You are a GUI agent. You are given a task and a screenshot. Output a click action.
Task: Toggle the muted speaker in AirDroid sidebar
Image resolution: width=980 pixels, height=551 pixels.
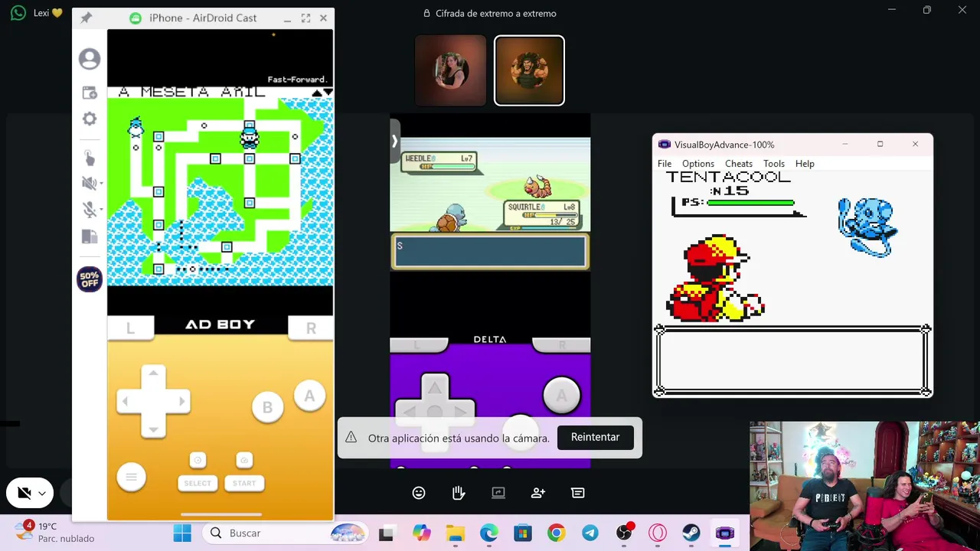pos(88,183)
